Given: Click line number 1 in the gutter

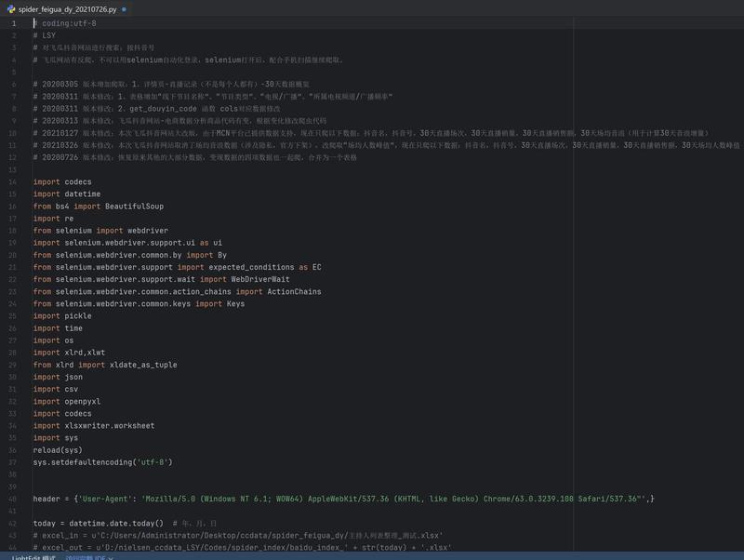Looking at the screenshot, I should [x=14, y=24].
